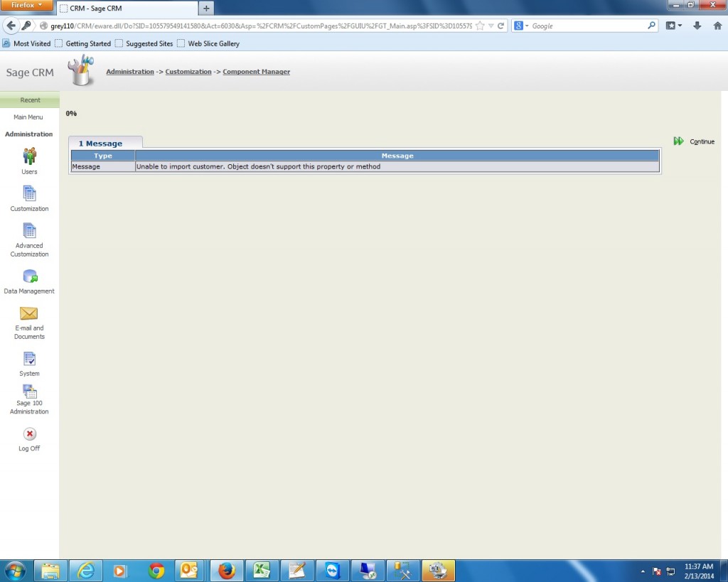Open Getting Started bookmark
The image size is (728, 582).
[83, 43]
